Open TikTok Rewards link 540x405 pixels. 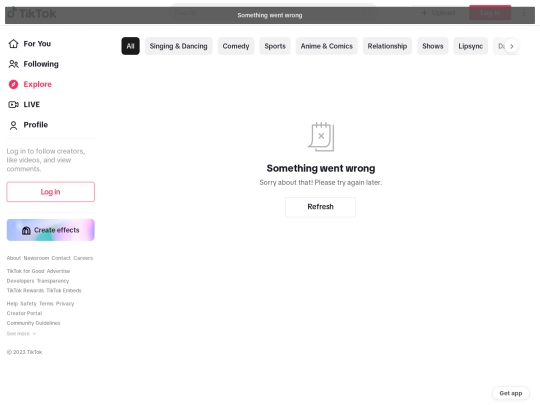tap(25, 291)
